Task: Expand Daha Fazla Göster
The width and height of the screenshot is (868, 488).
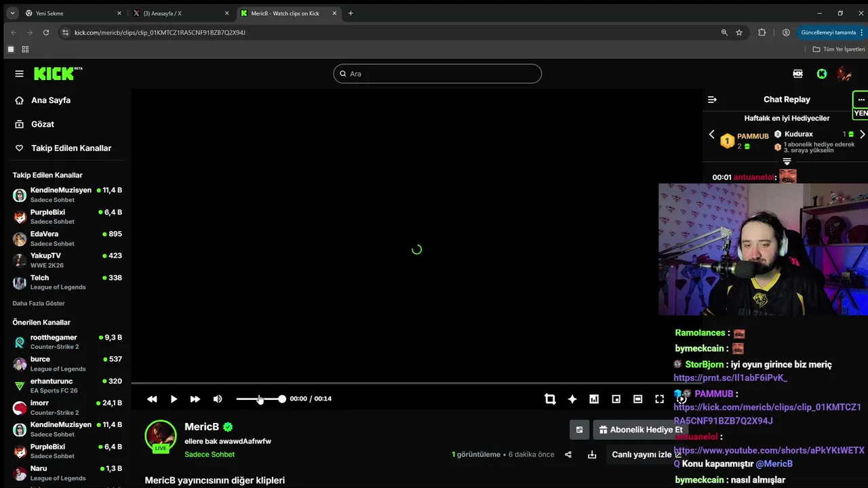Action: click(x=39, y=304)
